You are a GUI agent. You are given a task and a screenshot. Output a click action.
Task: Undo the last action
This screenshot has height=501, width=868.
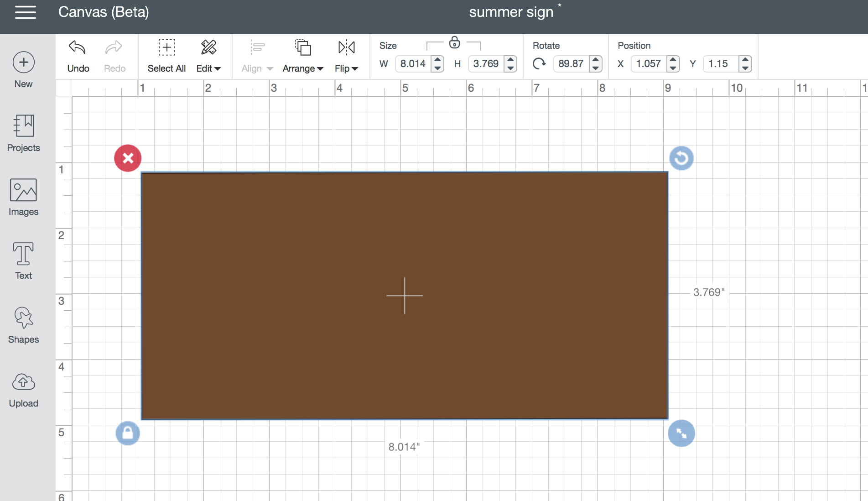click(x=78, y=56)
